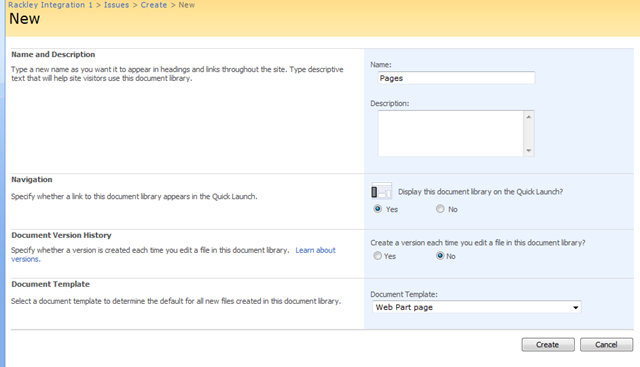Open the Document Template dropdown
This screenshot has width=640, height=367.
(476, 307)
